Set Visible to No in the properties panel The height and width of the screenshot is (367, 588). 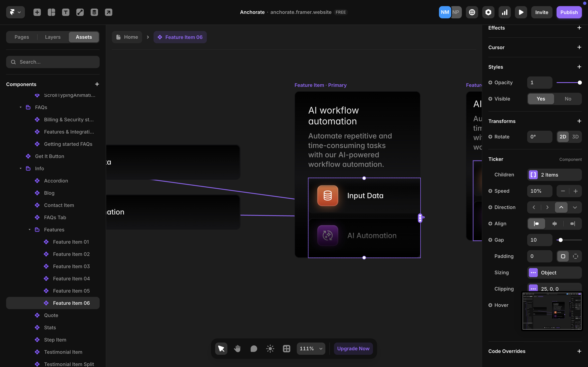click(568, 98)
